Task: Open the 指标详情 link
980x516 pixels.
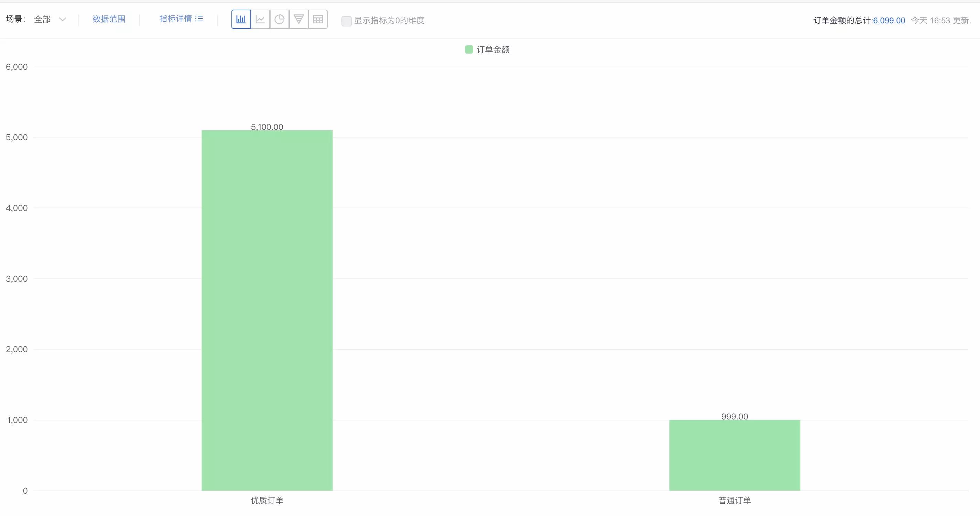Action: coord(175,19)
